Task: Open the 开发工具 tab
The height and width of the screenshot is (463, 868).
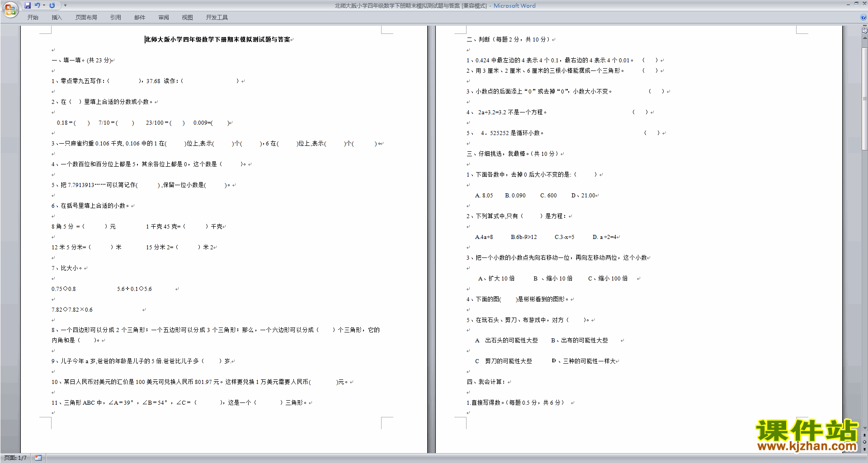Action: (217, 18)
